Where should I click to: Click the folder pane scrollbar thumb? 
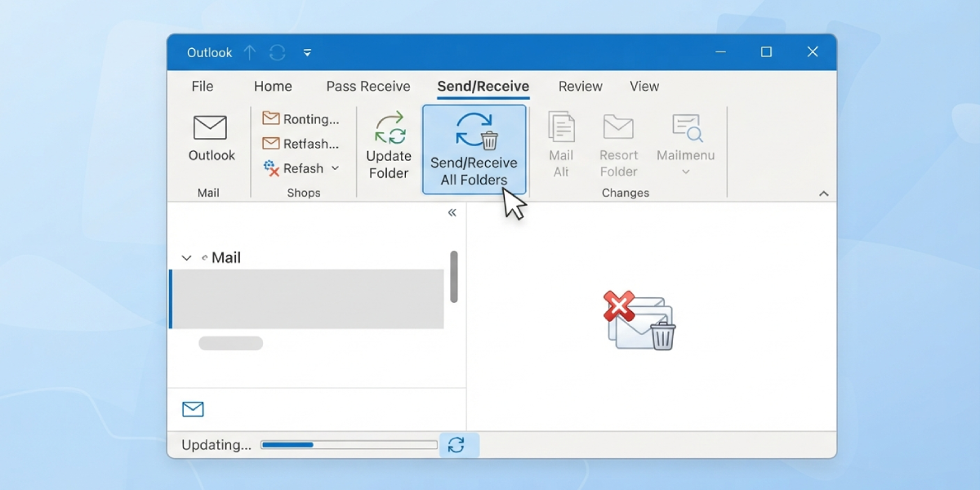(454, 277)
